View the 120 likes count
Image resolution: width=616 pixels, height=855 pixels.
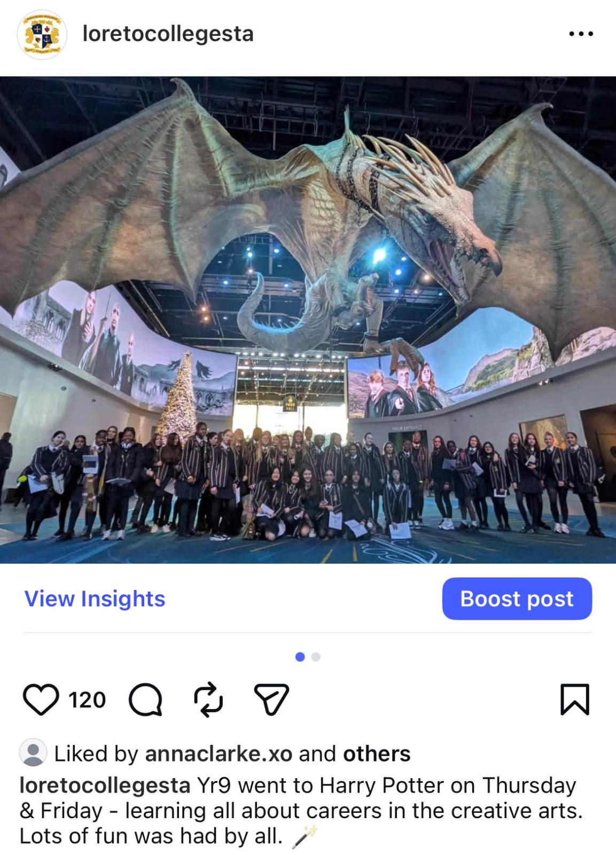pos(87,699)
